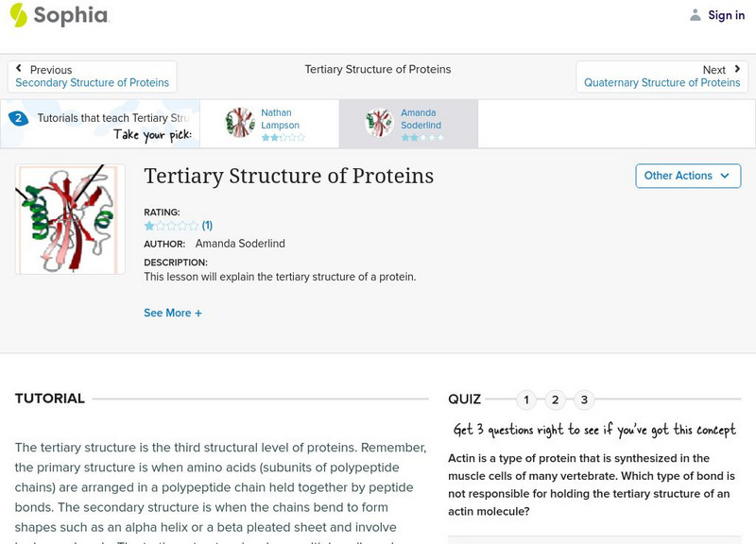Select quiz question 3 circle
This screenshot has height=544, width=756.
[x=585, y=399]
